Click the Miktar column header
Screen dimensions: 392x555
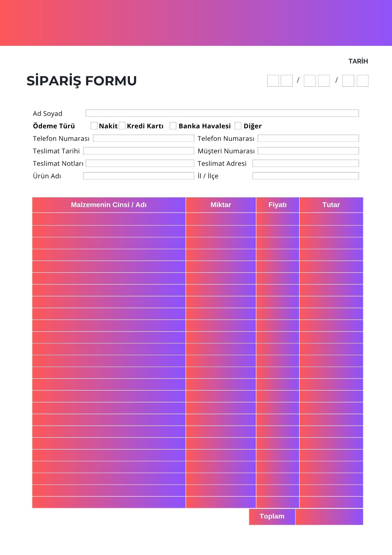coord(221,205)
